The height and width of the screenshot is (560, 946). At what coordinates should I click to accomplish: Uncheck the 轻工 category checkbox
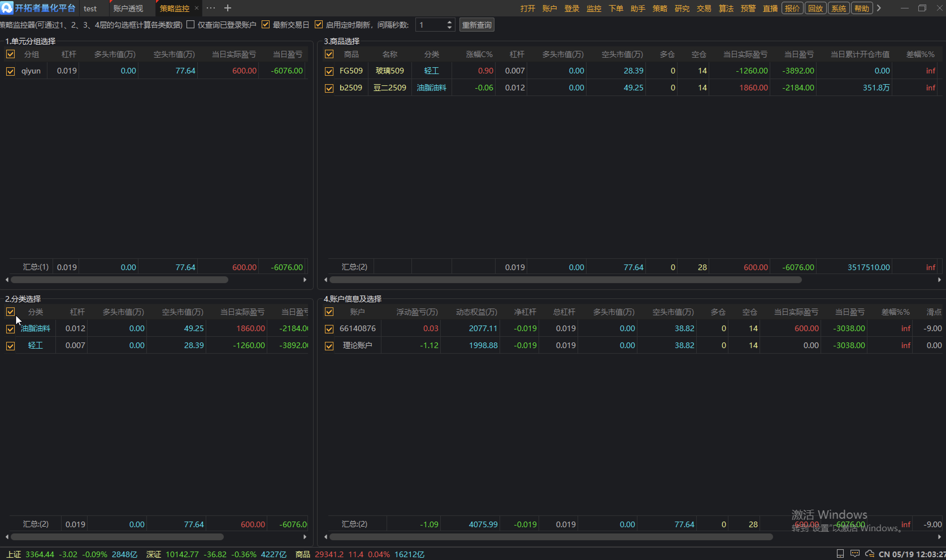tap(10, 346)
